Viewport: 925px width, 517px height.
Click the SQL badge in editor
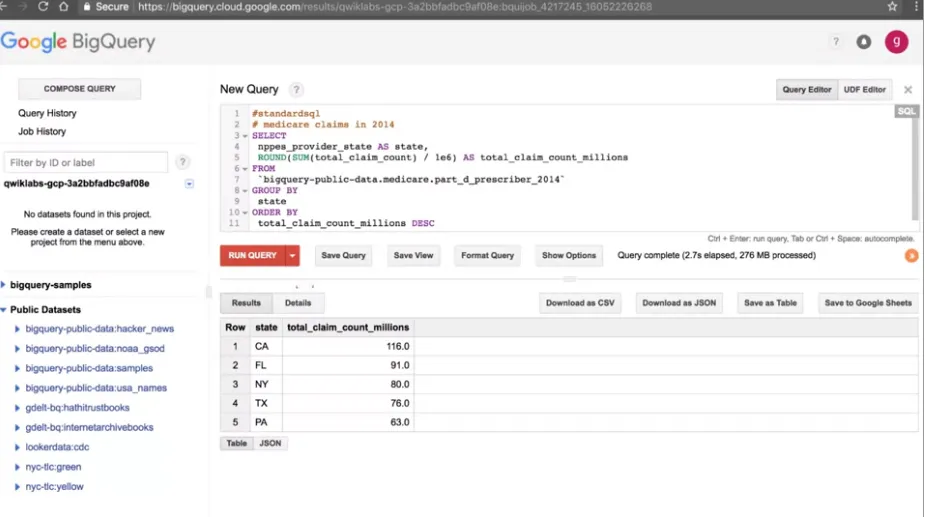pyautogui.click(x=906, y=111)
